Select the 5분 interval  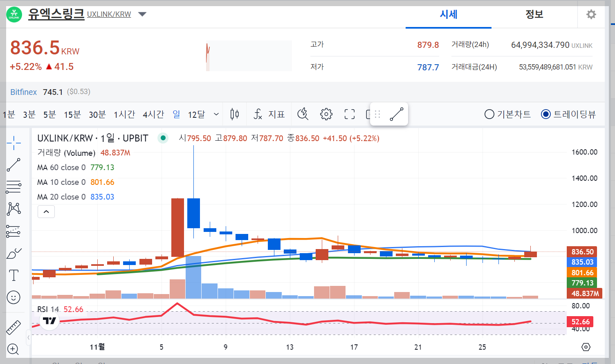click(x=49, y=114)
